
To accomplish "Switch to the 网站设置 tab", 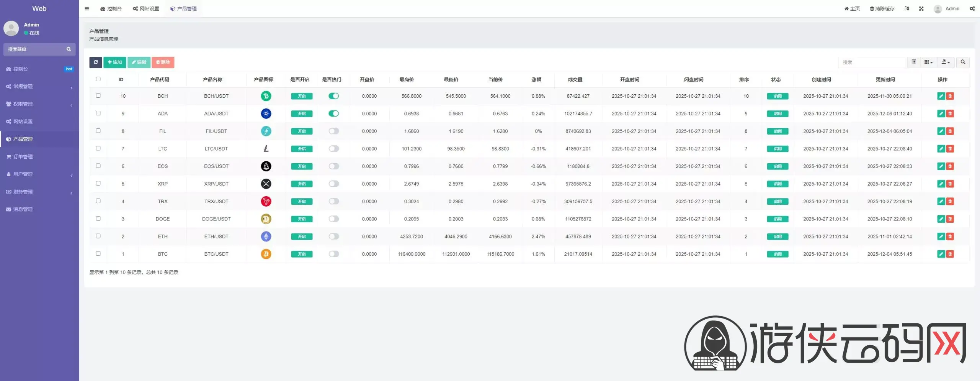I will [x=146, y=9].
